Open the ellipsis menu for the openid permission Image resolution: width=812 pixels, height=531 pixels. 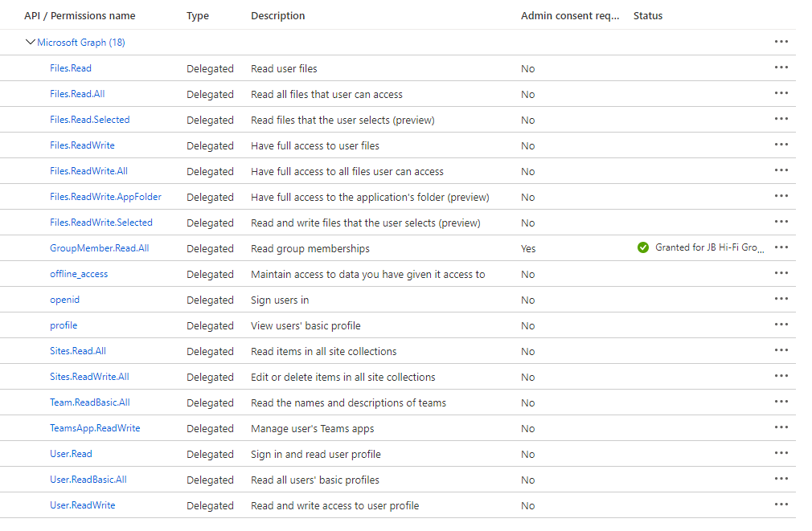[781, 299]
